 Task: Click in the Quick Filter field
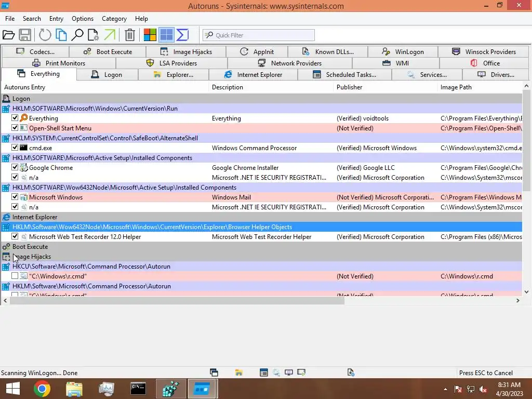(259, 35)
